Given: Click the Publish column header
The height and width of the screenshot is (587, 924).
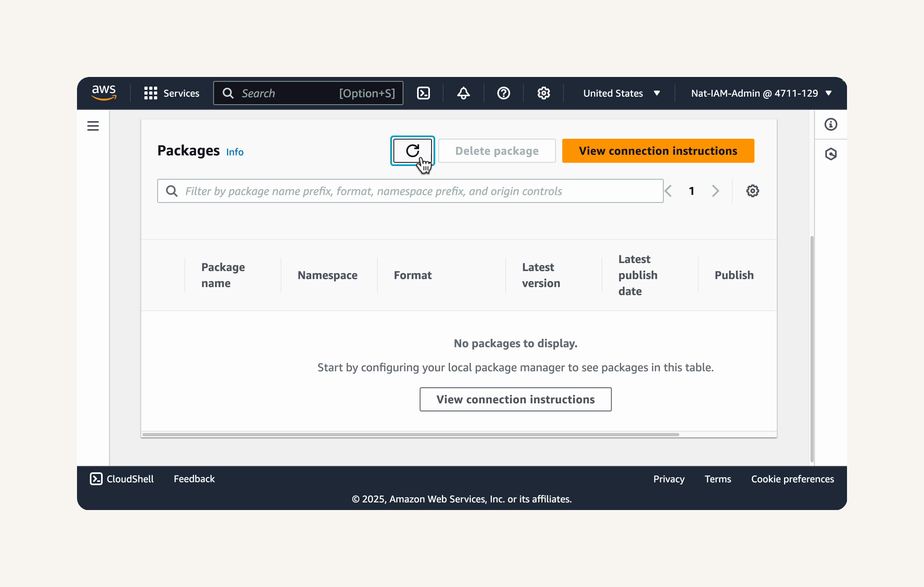Looking at the screenshot, I should (734, 275).
